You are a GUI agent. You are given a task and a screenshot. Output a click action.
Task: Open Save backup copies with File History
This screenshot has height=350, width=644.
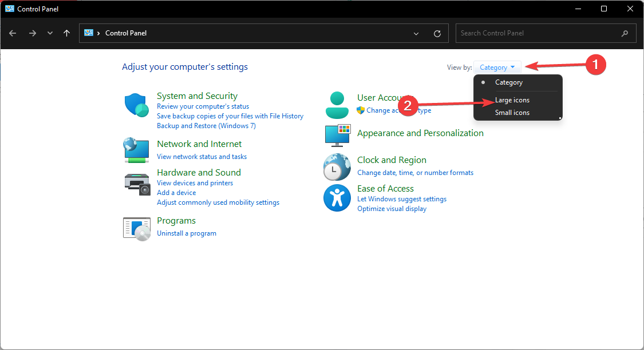click(x=230, y=116)
